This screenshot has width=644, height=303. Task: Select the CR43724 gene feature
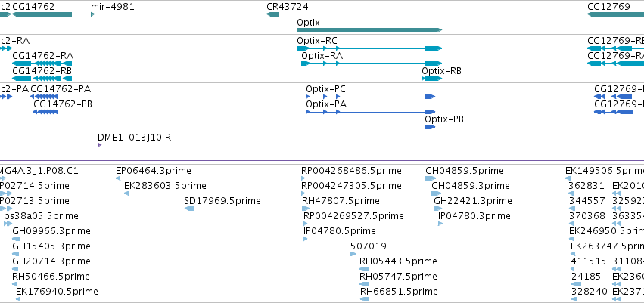(272, 14)
